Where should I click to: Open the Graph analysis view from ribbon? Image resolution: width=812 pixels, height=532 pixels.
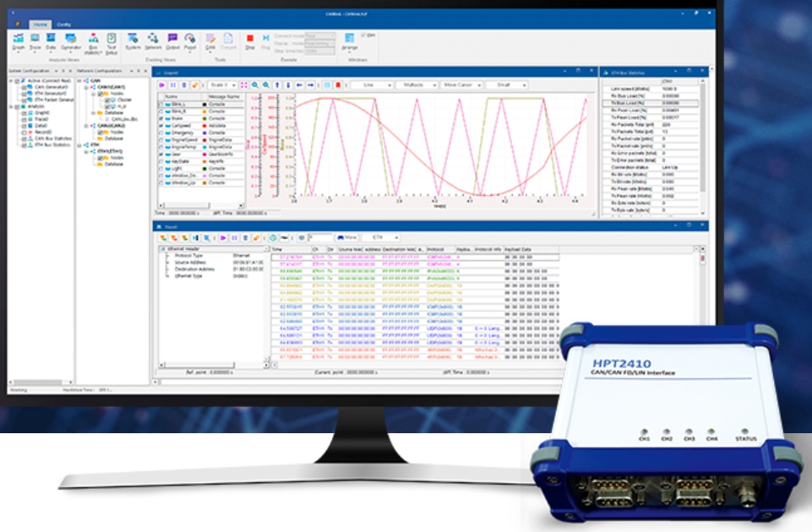coord(19,41)
